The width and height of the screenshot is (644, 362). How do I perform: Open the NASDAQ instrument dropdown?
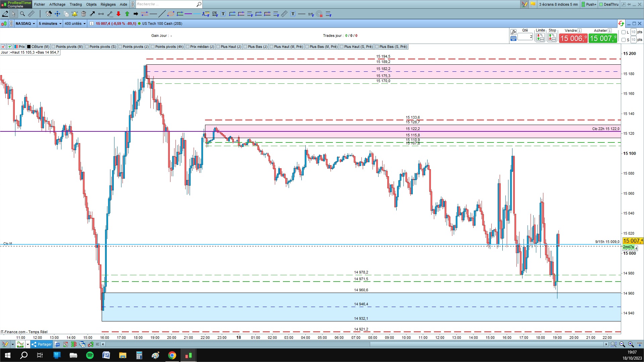pos(25,23)
